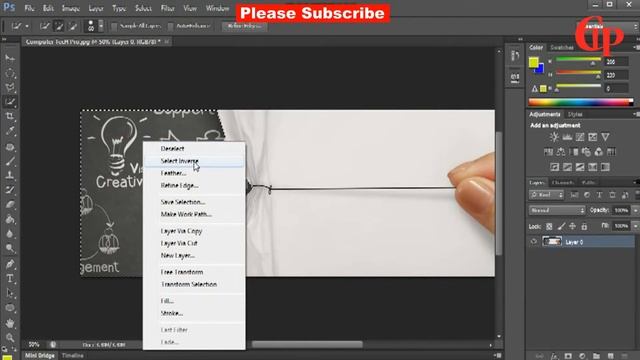Switch to the Channels tab
The image size is (640, 360).
point(562,182)
